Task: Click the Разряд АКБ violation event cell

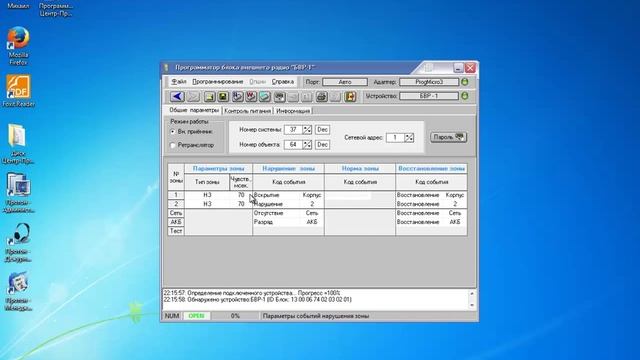Action: pos(288,222)
